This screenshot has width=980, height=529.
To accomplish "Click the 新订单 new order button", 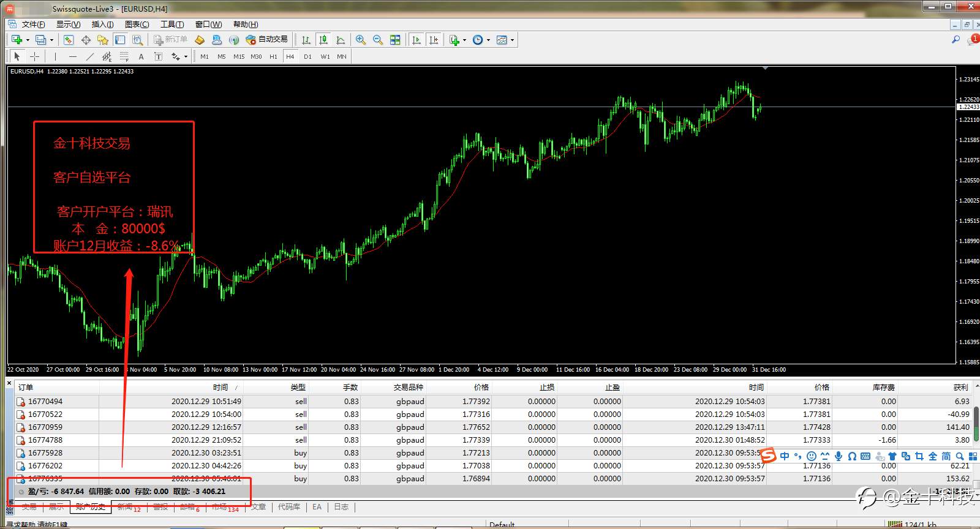I will [170, 40].
